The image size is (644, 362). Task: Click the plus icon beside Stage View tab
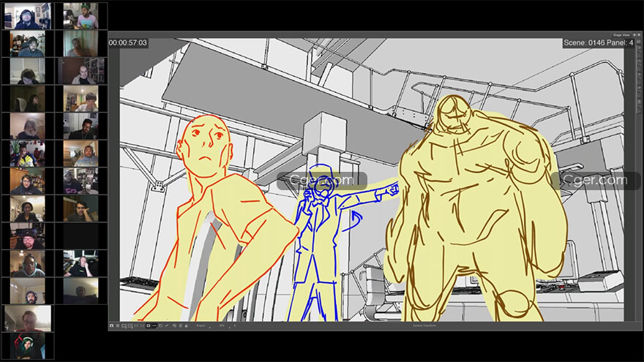coord(634,35)
